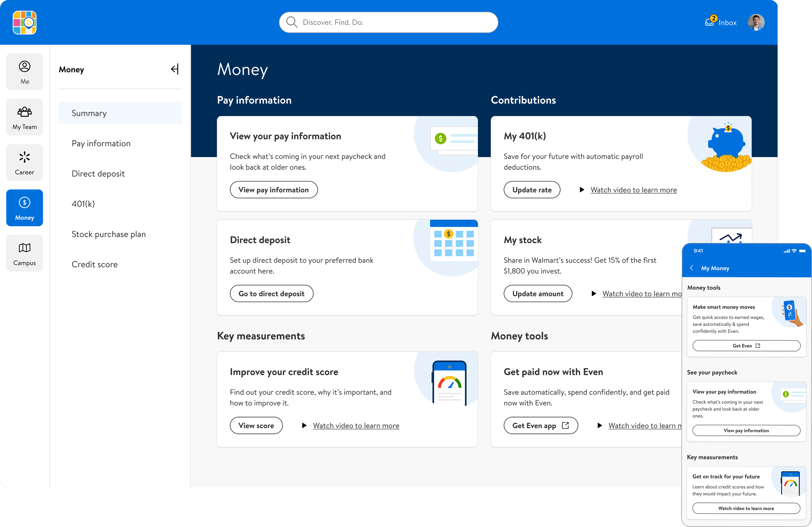Open the user profile avatar
Image resolution: width=812 pixels, height=527 pixels.
(x=756, y=22)
